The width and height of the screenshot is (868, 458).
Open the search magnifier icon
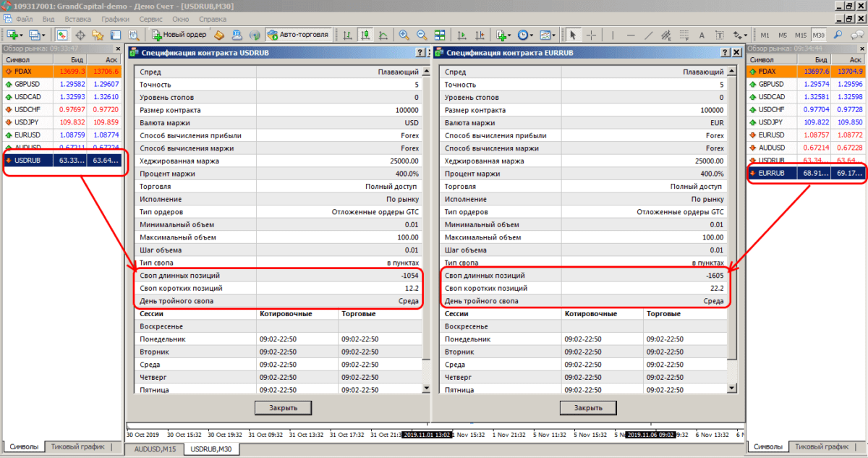tap(838, 34)
